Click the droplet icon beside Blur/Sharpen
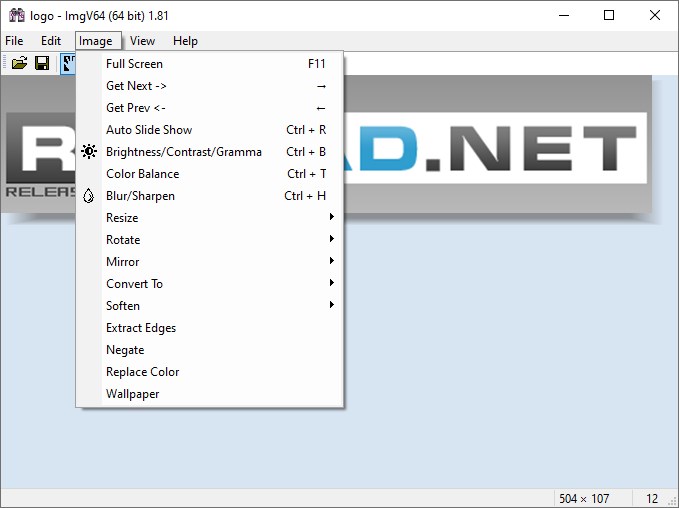Image resolution: width=679 pixels, height=508 pixels. [88, 196]
